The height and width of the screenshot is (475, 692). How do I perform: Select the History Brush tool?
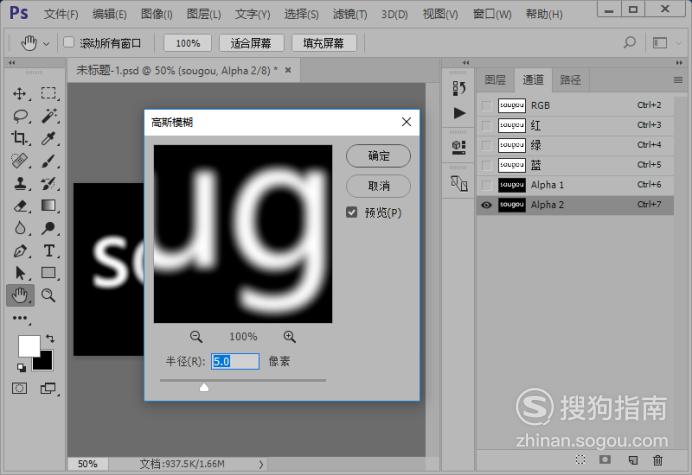49,183
